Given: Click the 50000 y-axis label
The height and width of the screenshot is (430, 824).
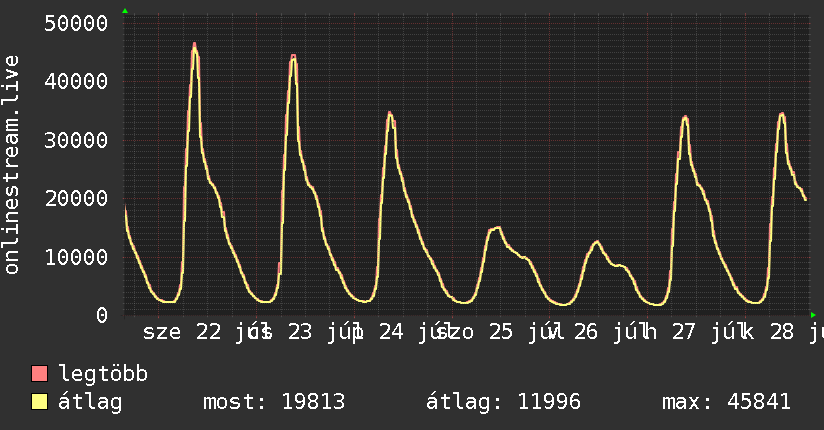Looking at the screenshot, I should [76, 23].
